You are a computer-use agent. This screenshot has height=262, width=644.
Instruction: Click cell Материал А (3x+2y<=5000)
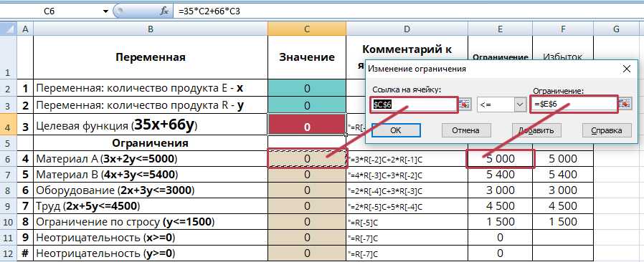pos(151,159)
